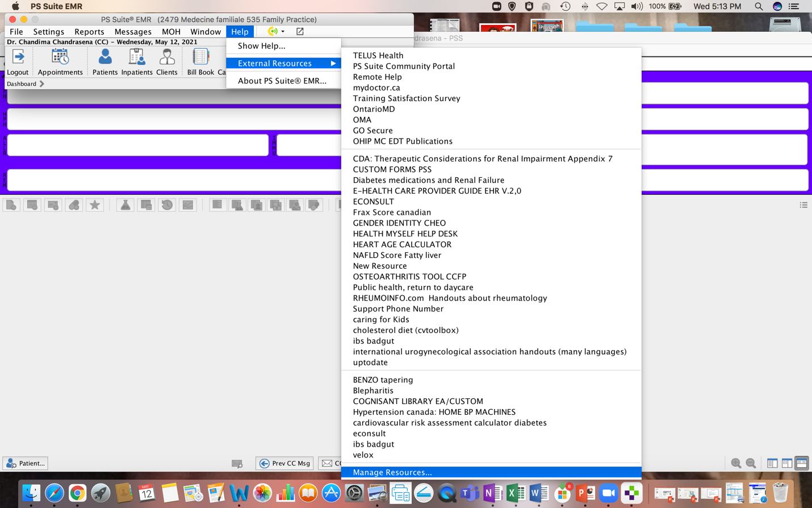Open the Messages menu
812x508 pixels.
pos(133,31)
